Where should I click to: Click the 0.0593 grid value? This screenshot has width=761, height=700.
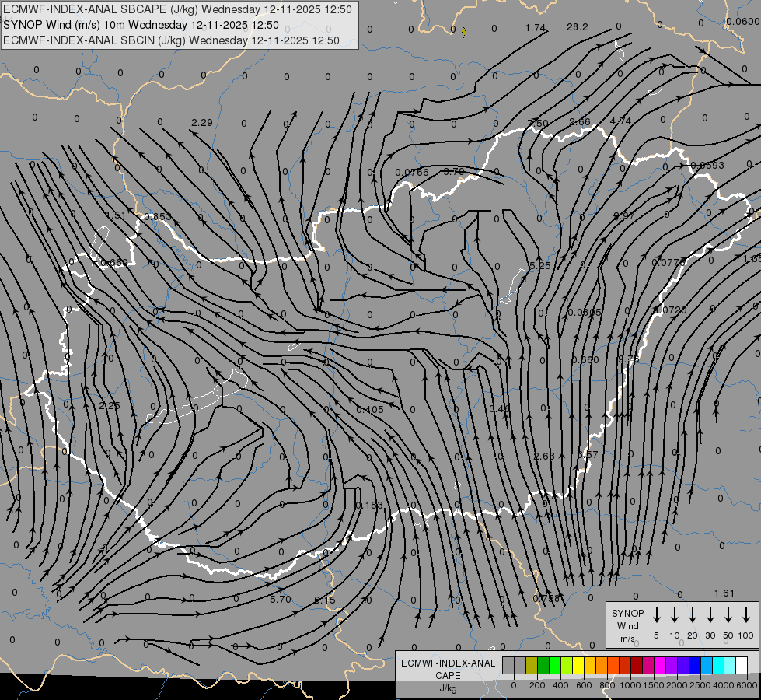click(x=707, y=165)
